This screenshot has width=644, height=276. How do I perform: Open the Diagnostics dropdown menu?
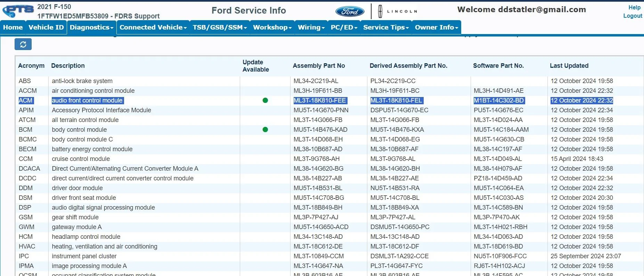pyautogui.click(x=91, y=27)
